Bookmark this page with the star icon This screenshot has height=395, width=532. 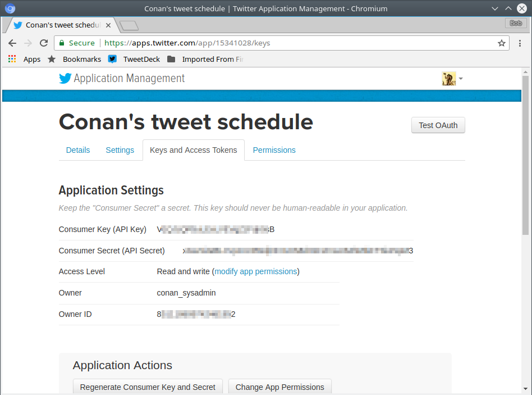point(502,43)
